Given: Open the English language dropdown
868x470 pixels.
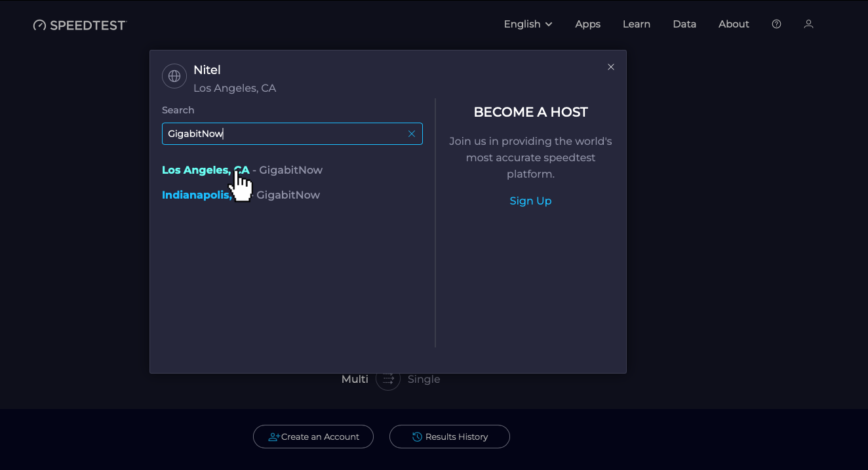Looking at the screenshot, I should [x=528, y=24].
